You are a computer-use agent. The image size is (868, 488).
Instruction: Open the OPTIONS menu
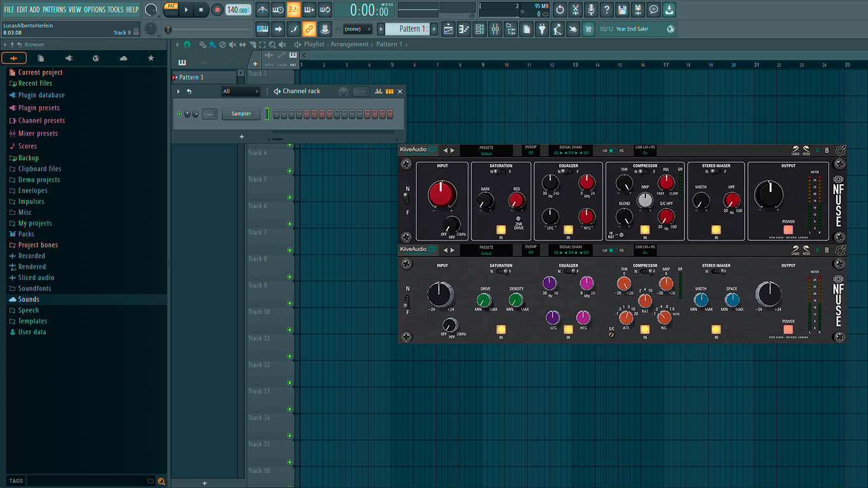point(95,10)
